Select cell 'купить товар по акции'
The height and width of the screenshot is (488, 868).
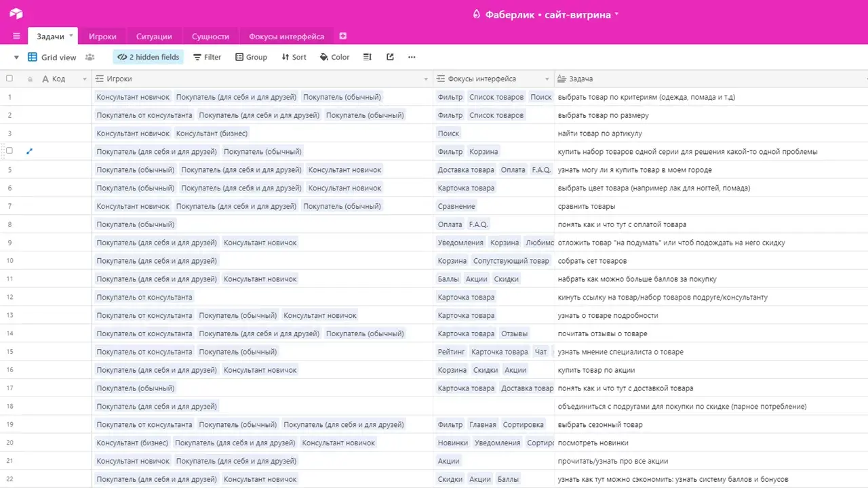tap(711, 370)
